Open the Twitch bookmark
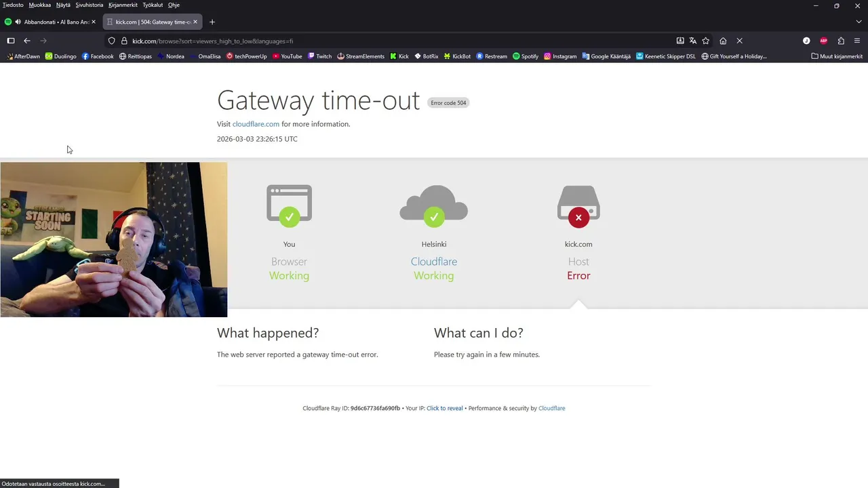Viewport: 868px width, 488px height. click(x=319, y=56)
